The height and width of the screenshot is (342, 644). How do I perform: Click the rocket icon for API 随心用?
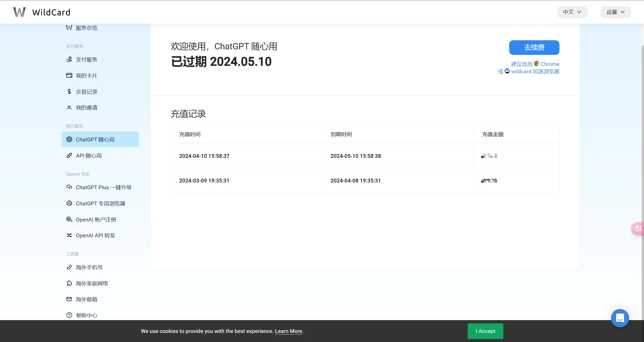coord(69,156)
